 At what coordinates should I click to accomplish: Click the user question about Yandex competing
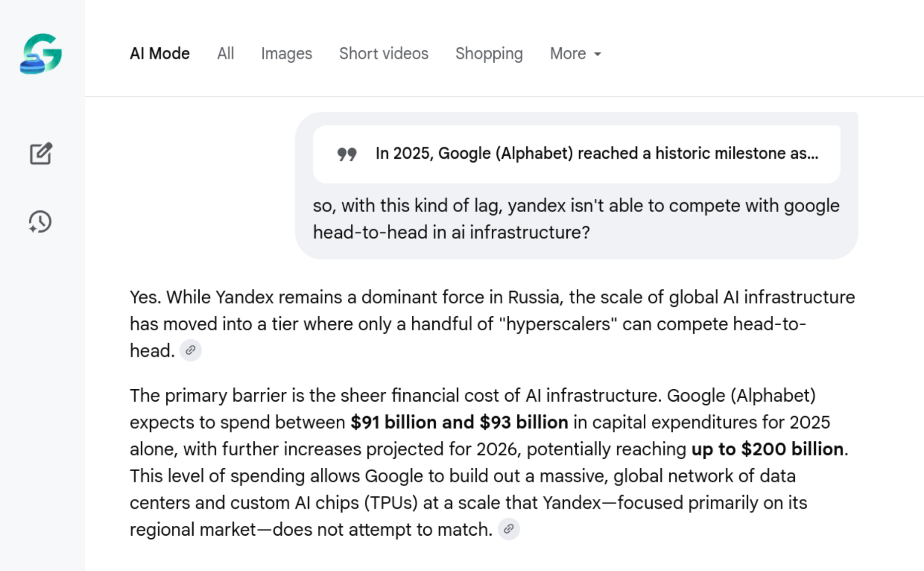tap(576, 219)
